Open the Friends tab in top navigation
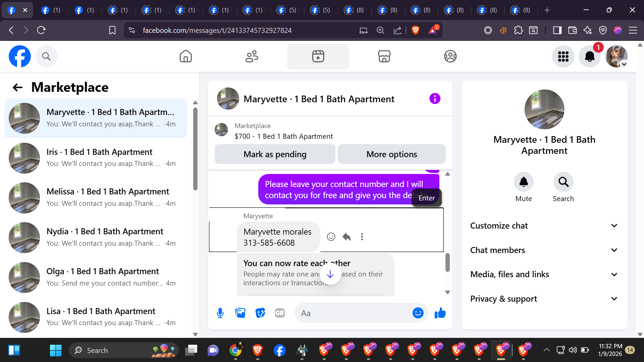Viewport: 644px width, 362px height. click(252, 56)
